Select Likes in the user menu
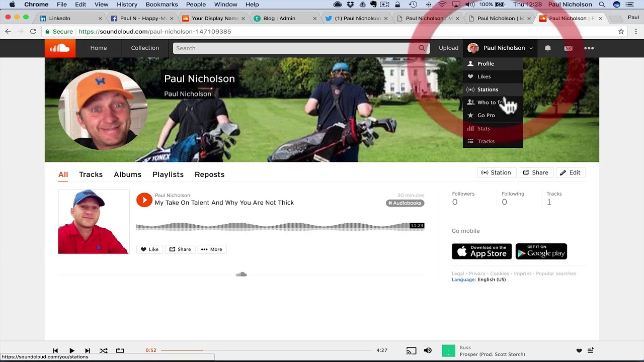 pos(493,76)
